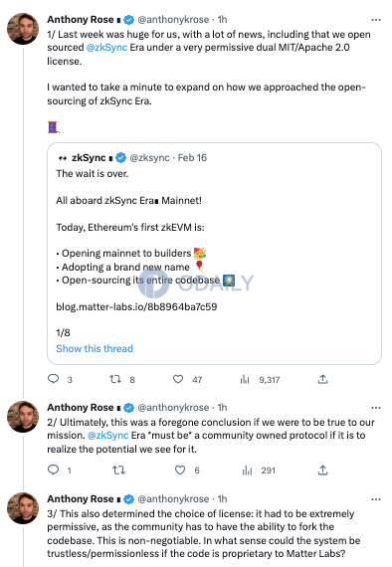Open more options on the first tweet
Screen dimensions: 392x567
[376, 20]
